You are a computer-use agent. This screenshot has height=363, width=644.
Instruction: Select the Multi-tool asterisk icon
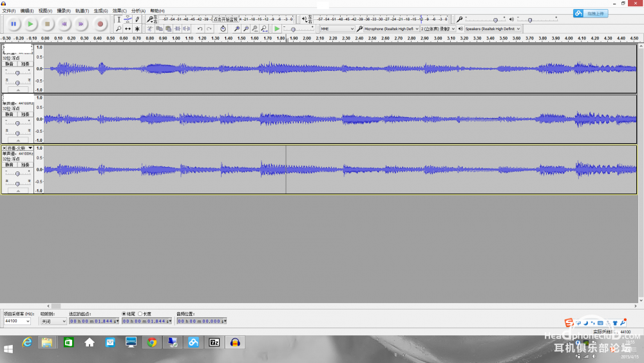coord(137,29)
